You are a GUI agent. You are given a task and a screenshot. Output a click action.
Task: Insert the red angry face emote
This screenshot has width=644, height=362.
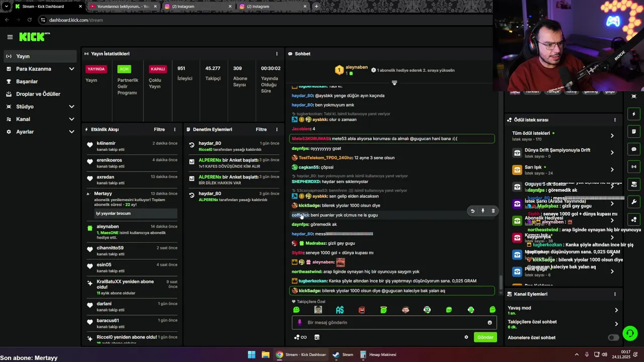click(x=362, y=310)
